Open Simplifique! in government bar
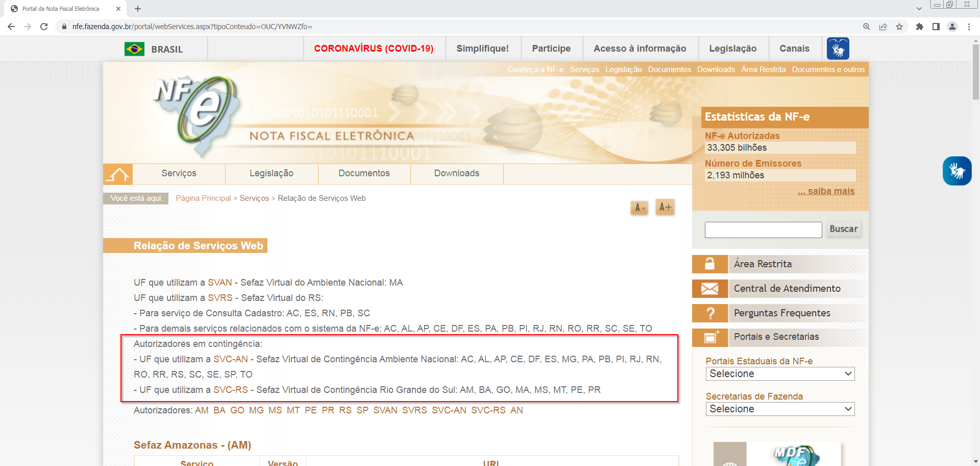 click(x=482, y=49)
